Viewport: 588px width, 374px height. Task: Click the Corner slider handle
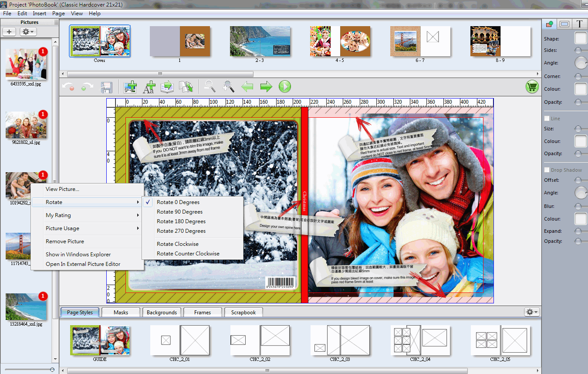point(578,76)
